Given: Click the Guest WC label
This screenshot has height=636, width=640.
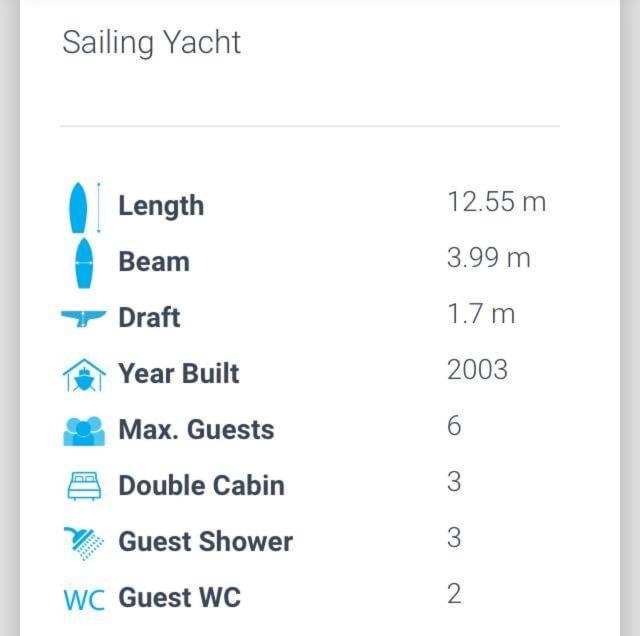Looking at the screenshot, I should (180, 598).
